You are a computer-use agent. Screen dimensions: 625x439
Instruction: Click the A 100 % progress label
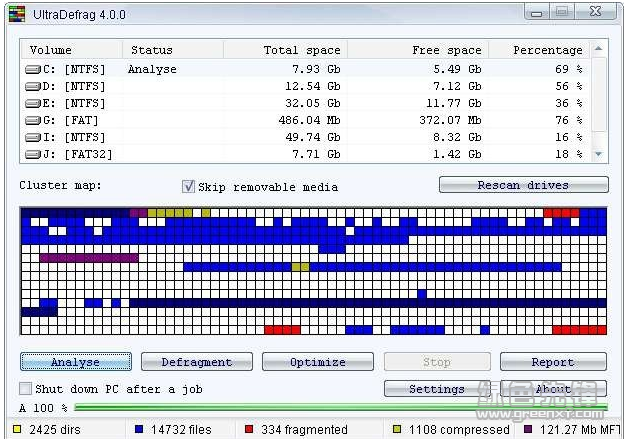[x=43, y=408]
